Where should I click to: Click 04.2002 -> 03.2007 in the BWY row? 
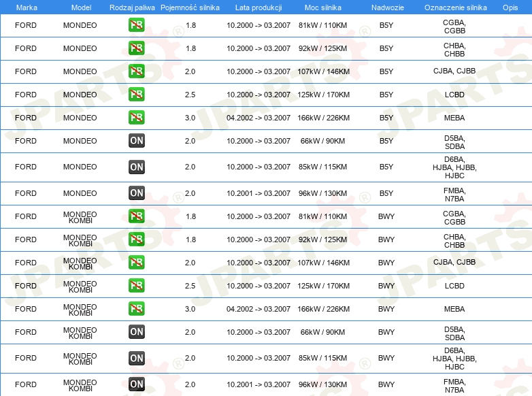(x=259, y=309)
